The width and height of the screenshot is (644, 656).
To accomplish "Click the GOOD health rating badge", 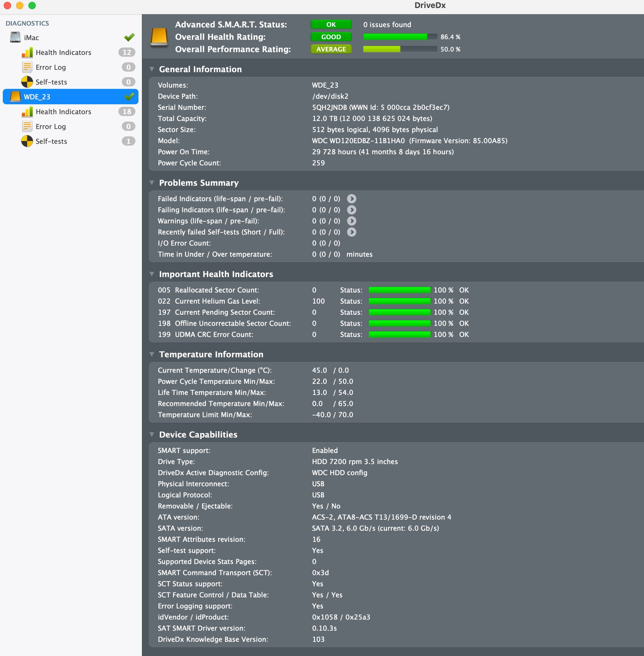I will (331, 37).
